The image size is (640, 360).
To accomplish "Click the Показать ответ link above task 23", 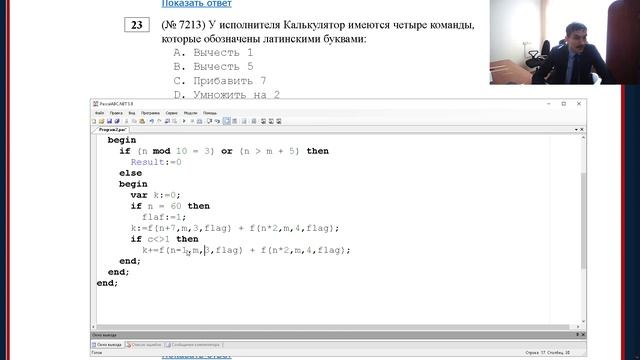I will (196, 4).
